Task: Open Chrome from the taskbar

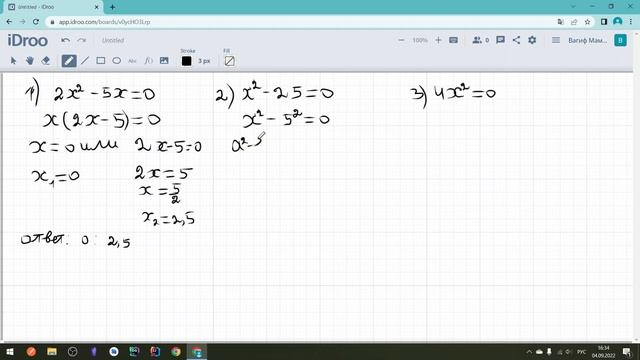Action: pos(176,352)
